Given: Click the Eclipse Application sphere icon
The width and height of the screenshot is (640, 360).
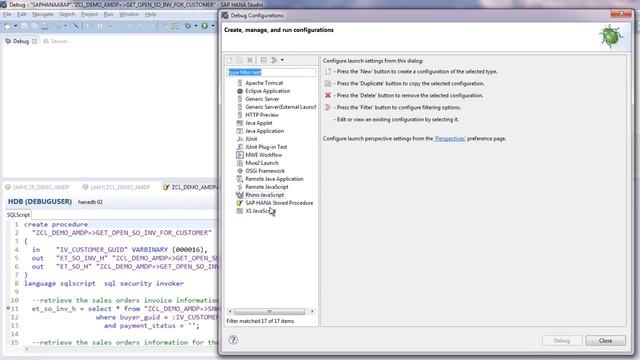Looking at the screenshot, I should pos(240,91).
